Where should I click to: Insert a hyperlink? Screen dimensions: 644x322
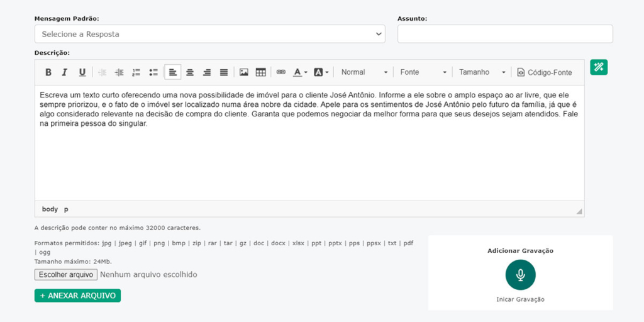pyautogui.click(x=281, y=72)
